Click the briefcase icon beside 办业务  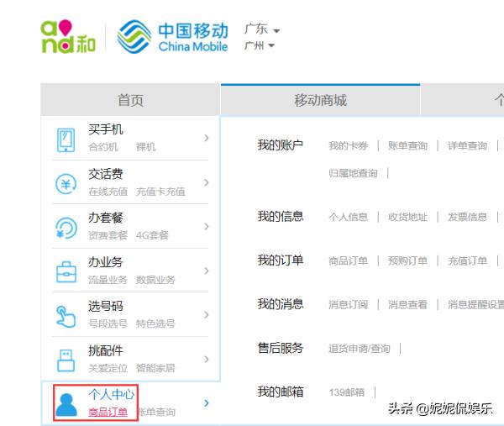click(x=66, y=272)
